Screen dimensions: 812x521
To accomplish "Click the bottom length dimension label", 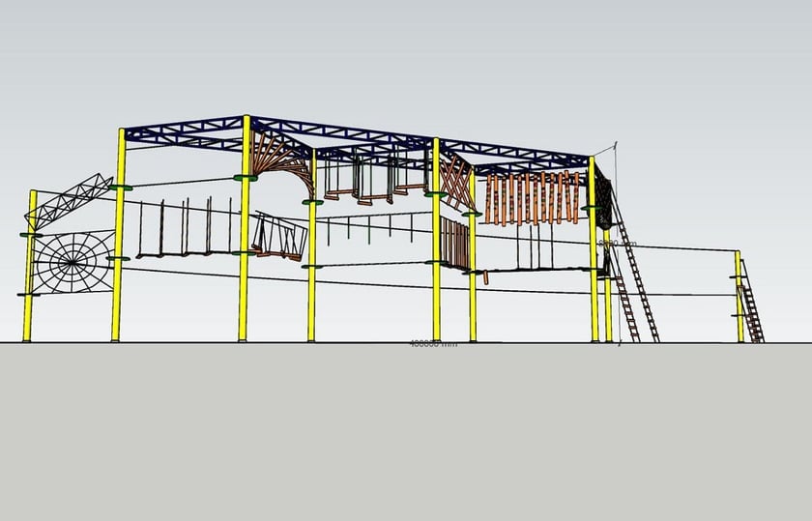I will pyautogui.click(x=433, y=343).
